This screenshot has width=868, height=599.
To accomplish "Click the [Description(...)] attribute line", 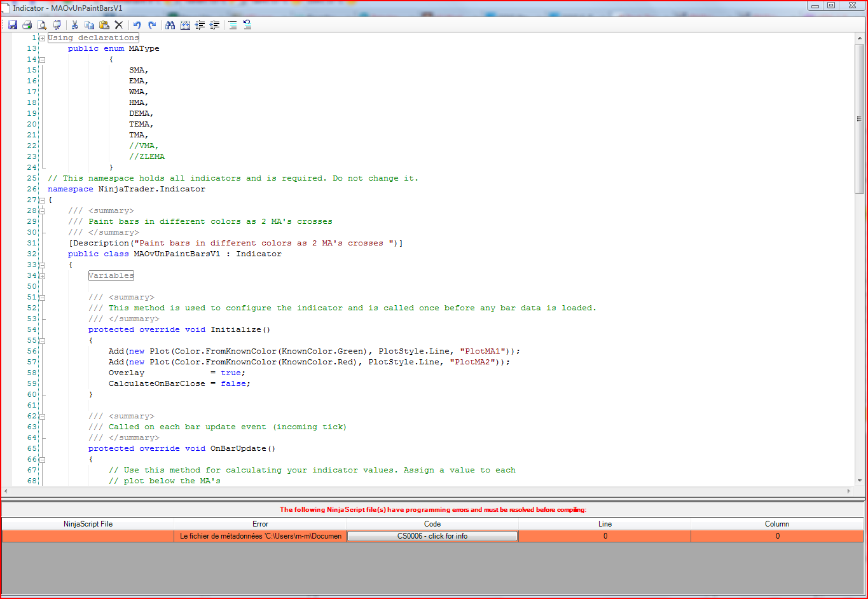I will coord(236,243).
